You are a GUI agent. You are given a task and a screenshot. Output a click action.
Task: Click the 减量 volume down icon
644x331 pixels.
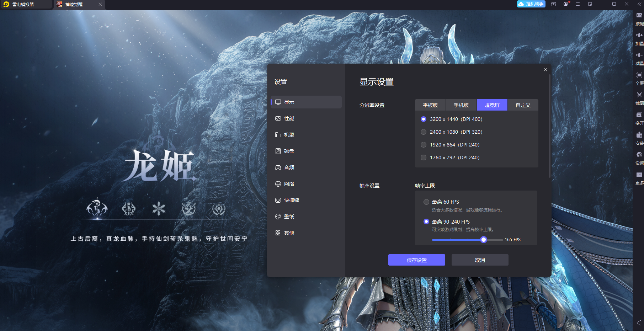pos(639,55)
